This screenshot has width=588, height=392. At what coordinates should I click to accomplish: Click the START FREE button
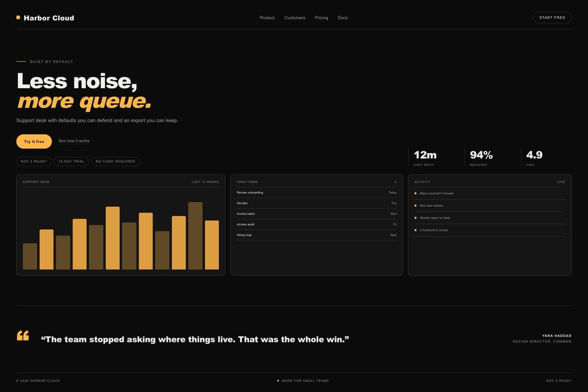coord(552,18)
